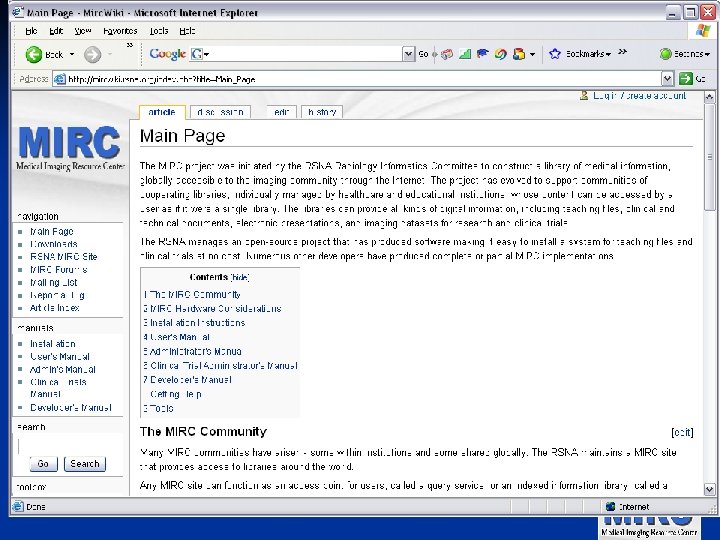This screenshot has width=720, height=540.
Task: Click the address bar URL field
Action: (364, 79)
